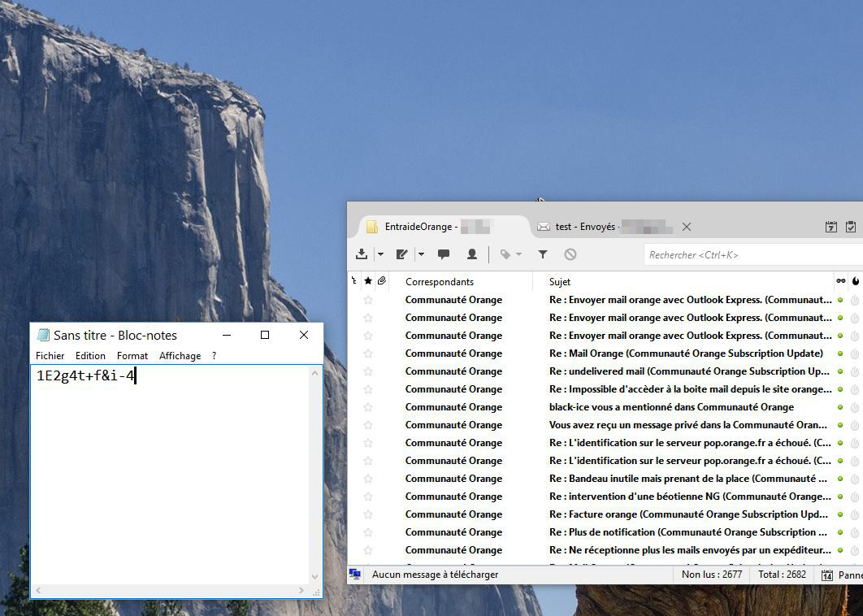Close the Sans titre - Bloc-notes window
This screenshot has width=863, height=616.
304,335
